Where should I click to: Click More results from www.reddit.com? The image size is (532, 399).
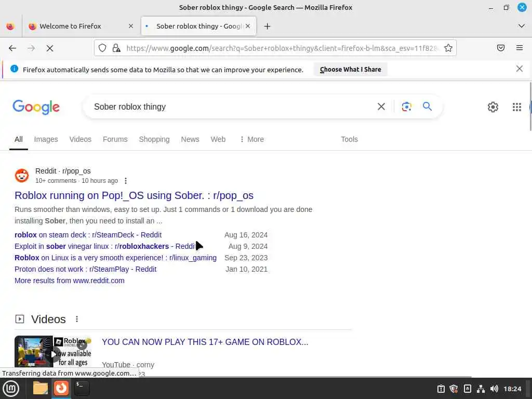[70, 281]
